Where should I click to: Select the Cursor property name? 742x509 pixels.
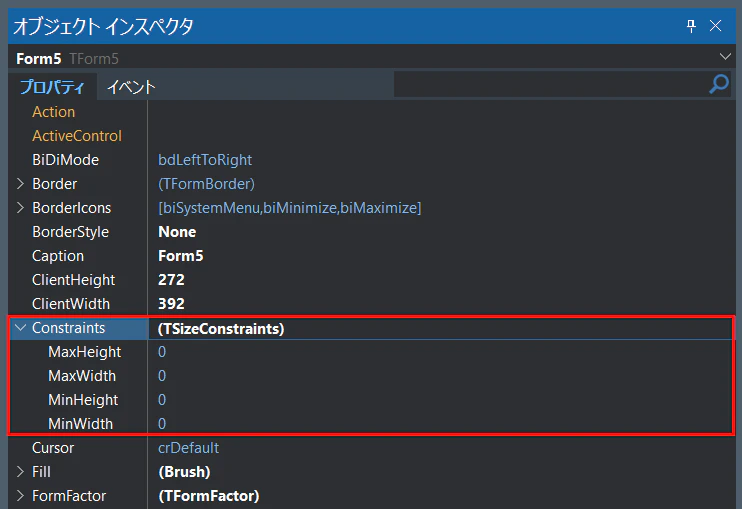(x=53, y=448)
